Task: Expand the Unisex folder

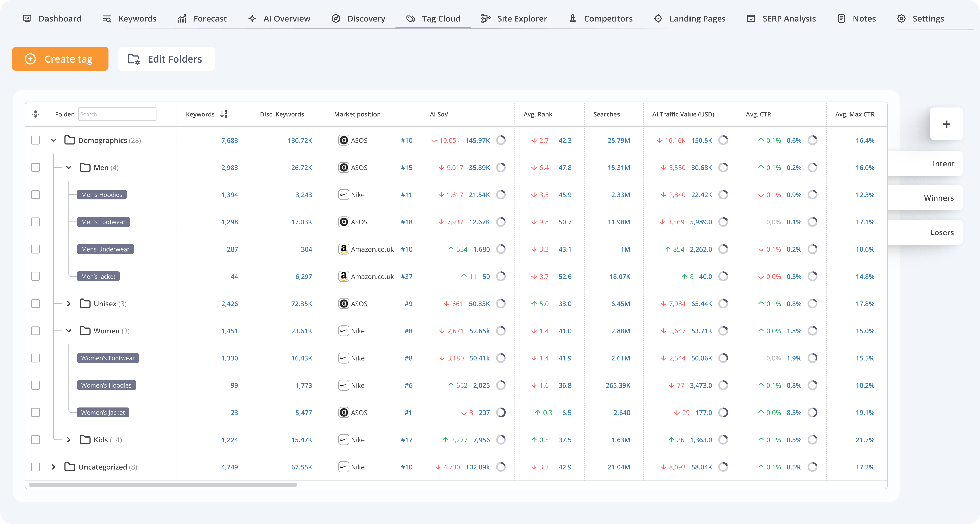Action: [x=69, y=303]
